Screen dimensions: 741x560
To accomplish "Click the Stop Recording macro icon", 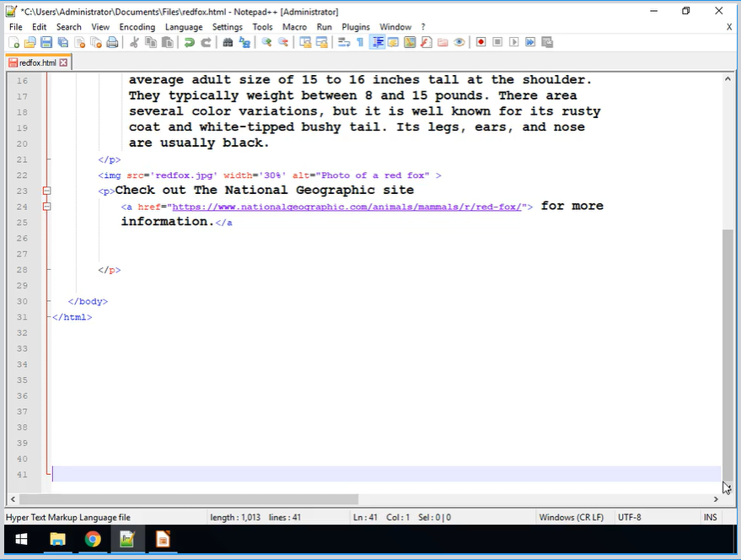I will (497, 42).
